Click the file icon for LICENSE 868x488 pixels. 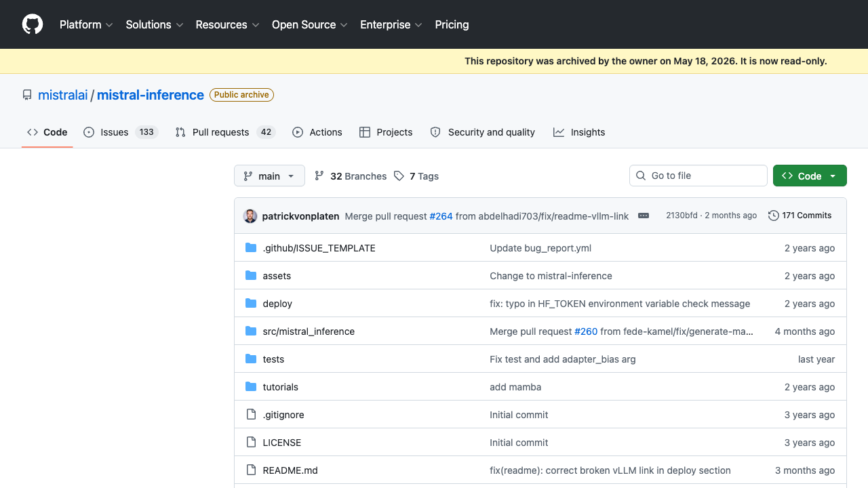[251, 443]
